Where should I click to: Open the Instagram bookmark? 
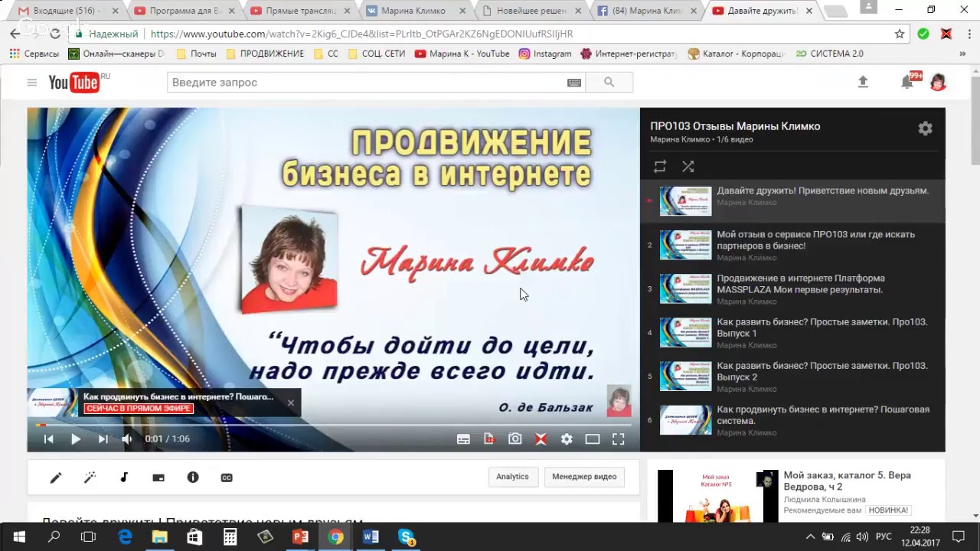[544, 54]
